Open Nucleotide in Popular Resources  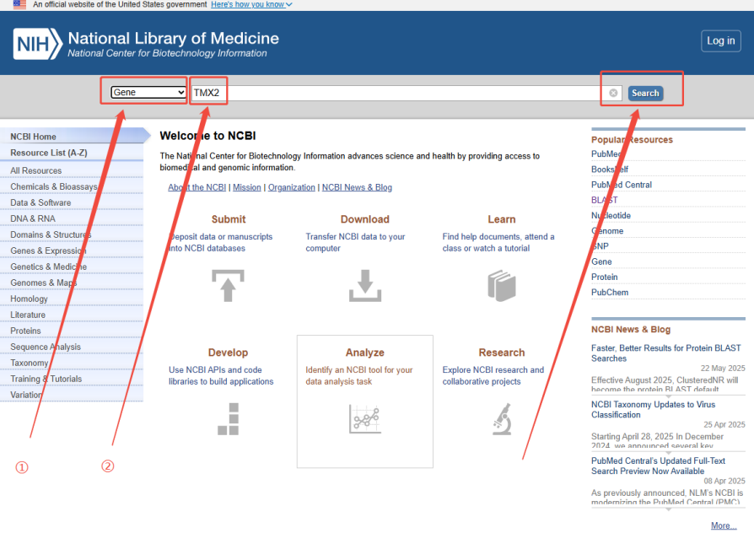(x=611, y=215)
